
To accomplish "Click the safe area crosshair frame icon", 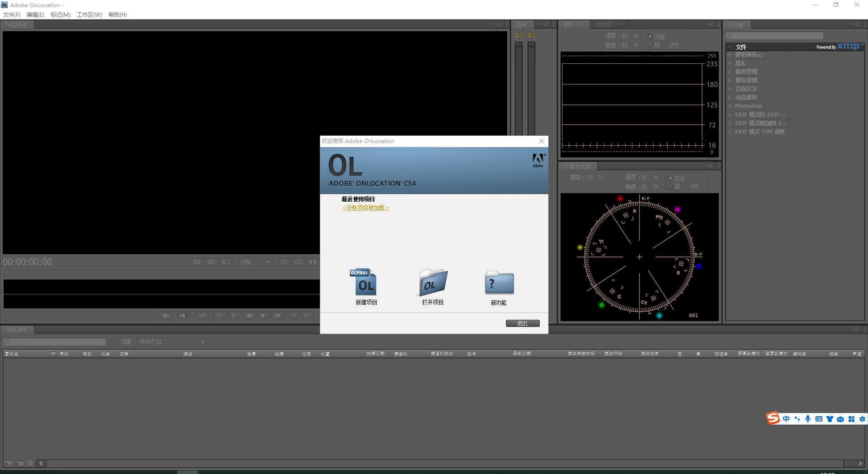I will (298, 262).
